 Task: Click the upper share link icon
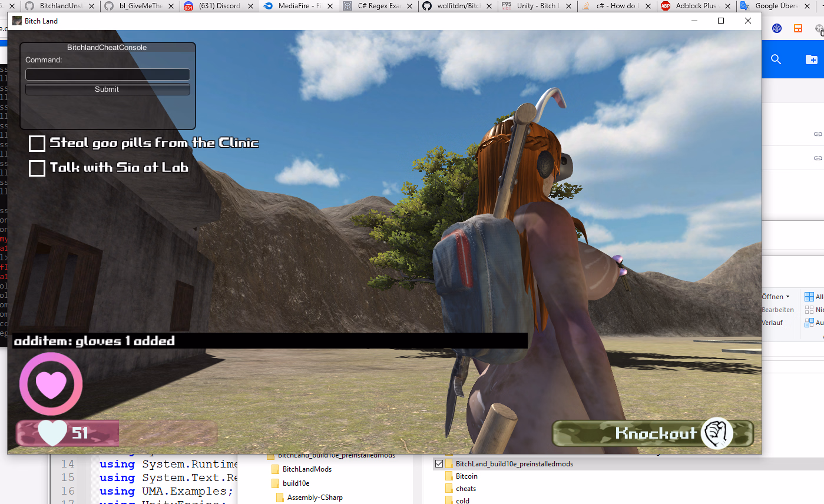(x=818, y=134)
